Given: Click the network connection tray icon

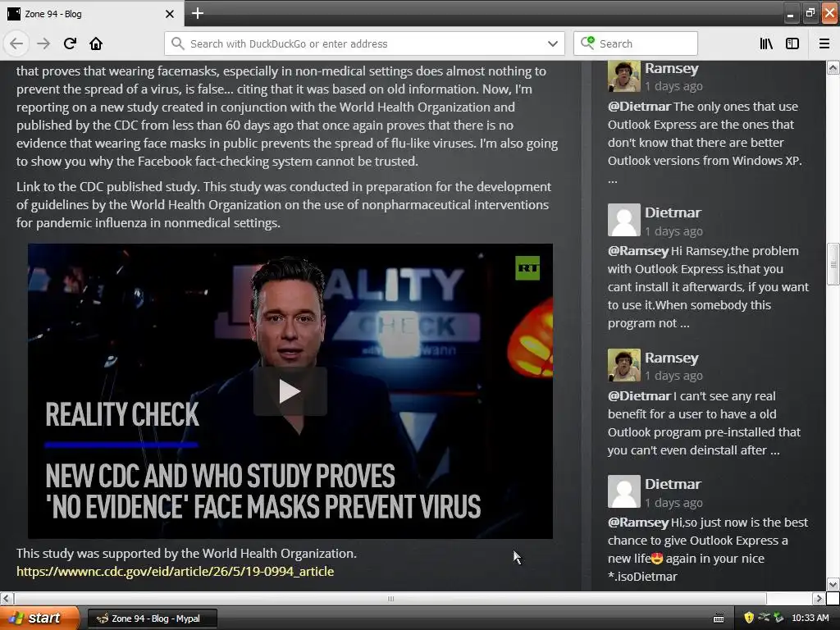Looking at the screenshot, I should [764, 618].
